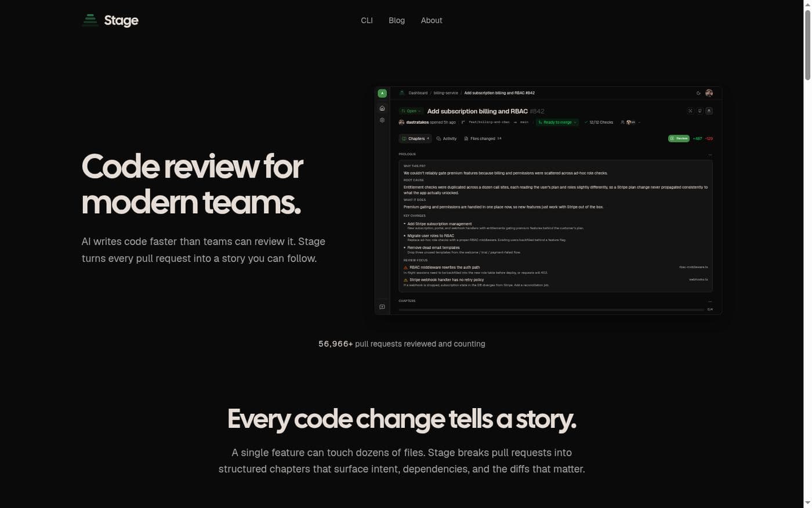
Task: Click the rightmost icon button by PR title
Action: (x=709, y=111)
